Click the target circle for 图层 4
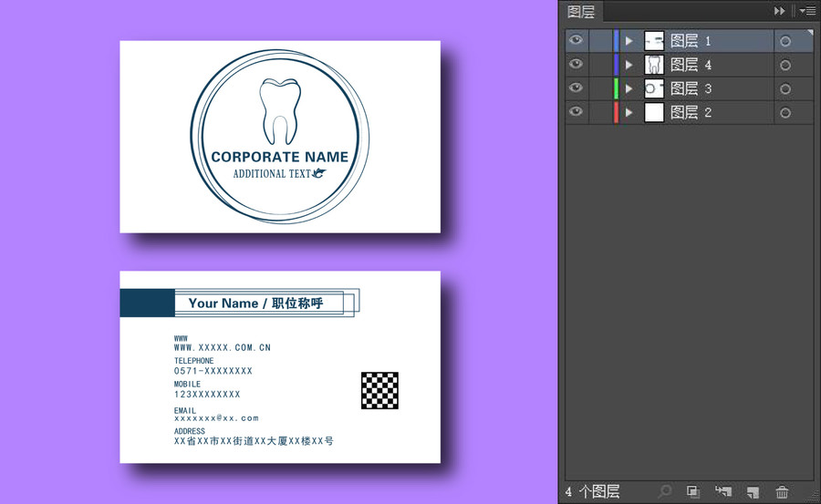This screenshot has width=821, height=504. [x=785, y=65]
